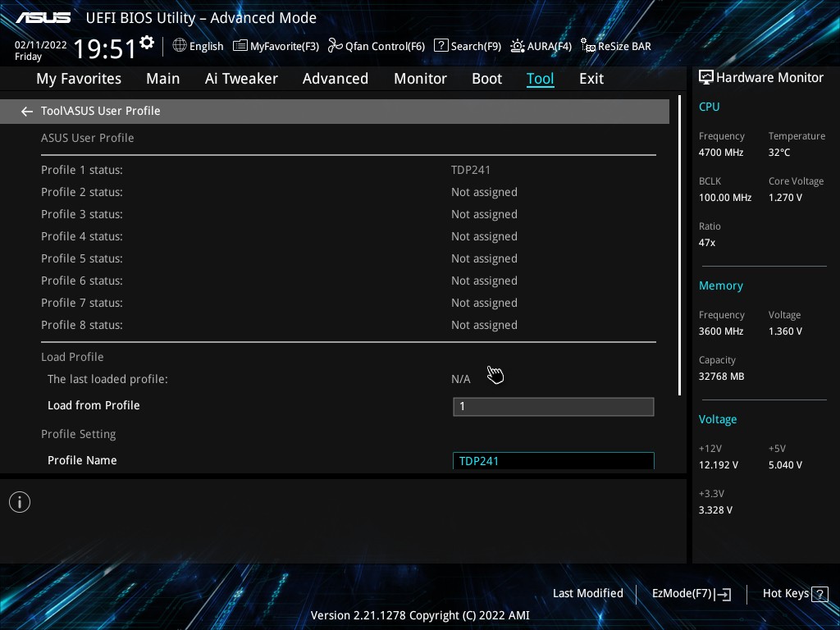The height and width of the screenshot is (630, 840).
Task: Click the Version 2.21.1278 copyright text
Action: (x=420, y=615)
